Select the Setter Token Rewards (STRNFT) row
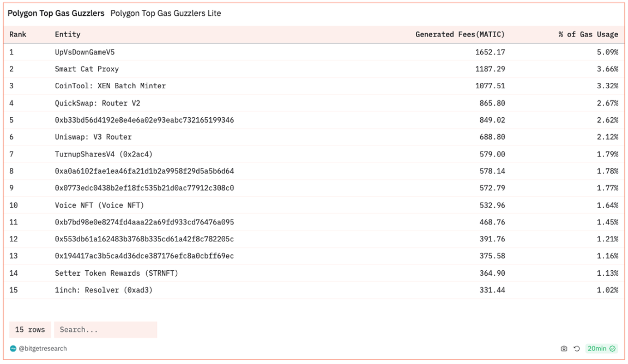The width and height of the screenshot is (628, 364). [x=117, y=273]
